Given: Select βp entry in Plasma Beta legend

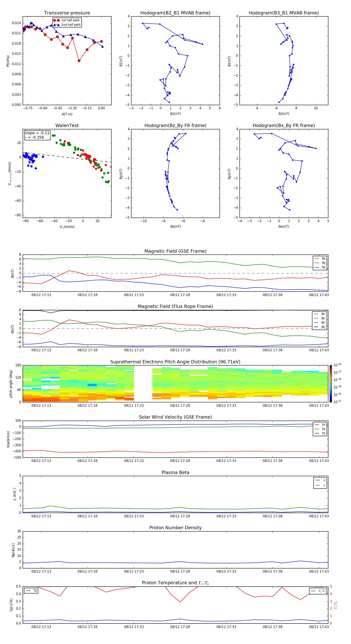Looking at the screenshot, I should tap(320, 480).
